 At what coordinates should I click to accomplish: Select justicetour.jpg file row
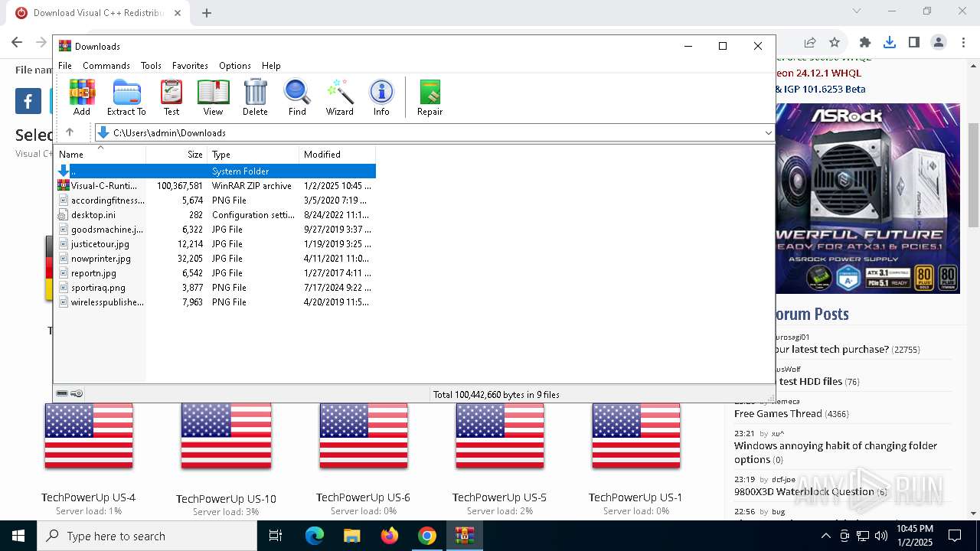(216, 244)
